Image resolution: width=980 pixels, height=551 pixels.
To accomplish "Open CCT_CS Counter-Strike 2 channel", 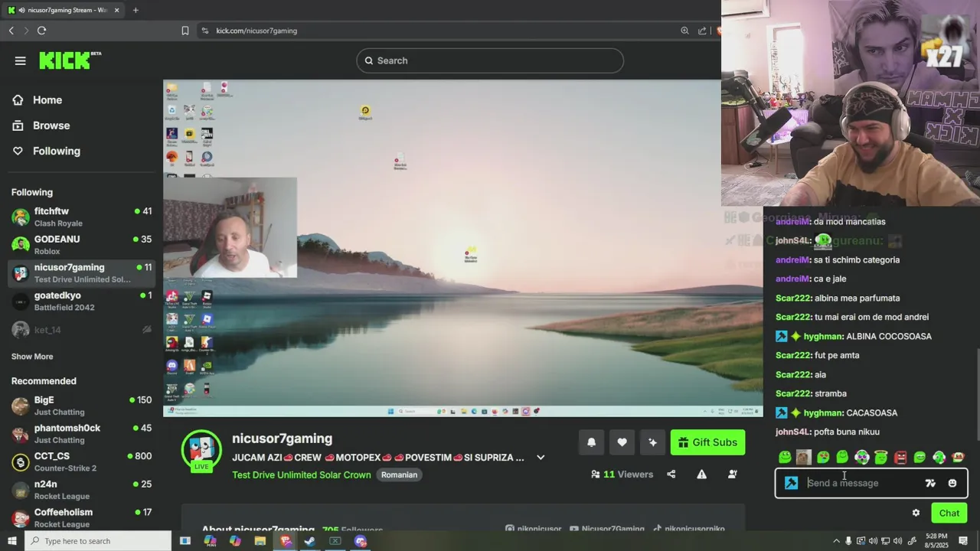I will [81, 461].
